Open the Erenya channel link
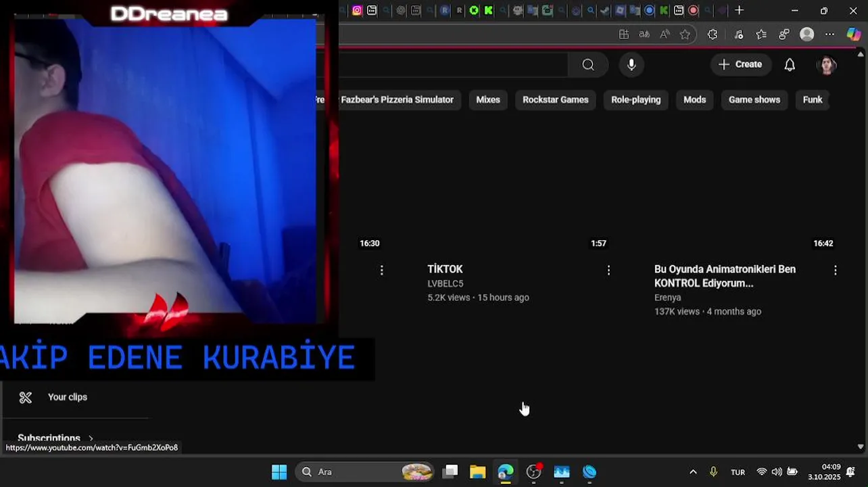Screen dimensions: 868x487 click(x=667, y=298)
